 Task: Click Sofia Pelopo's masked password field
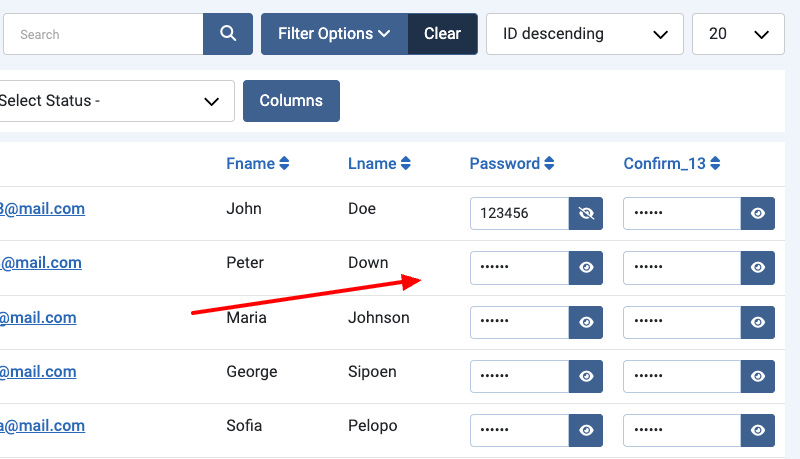519,430
